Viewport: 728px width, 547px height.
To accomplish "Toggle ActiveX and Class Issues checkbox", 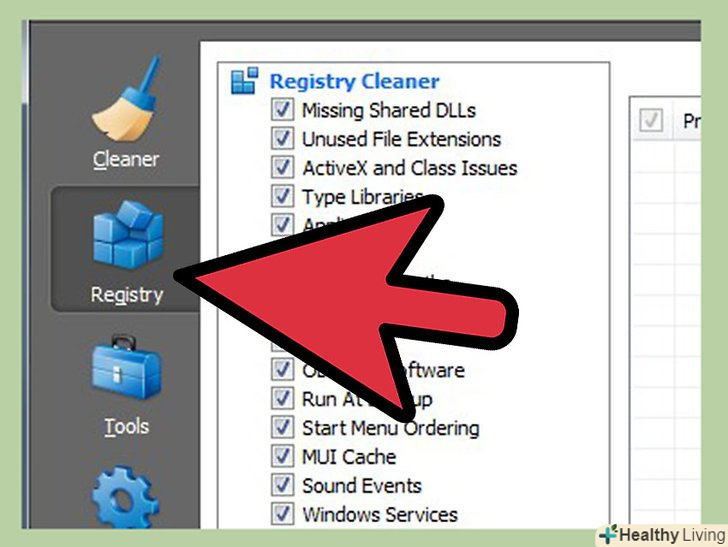I will [282, 168].
